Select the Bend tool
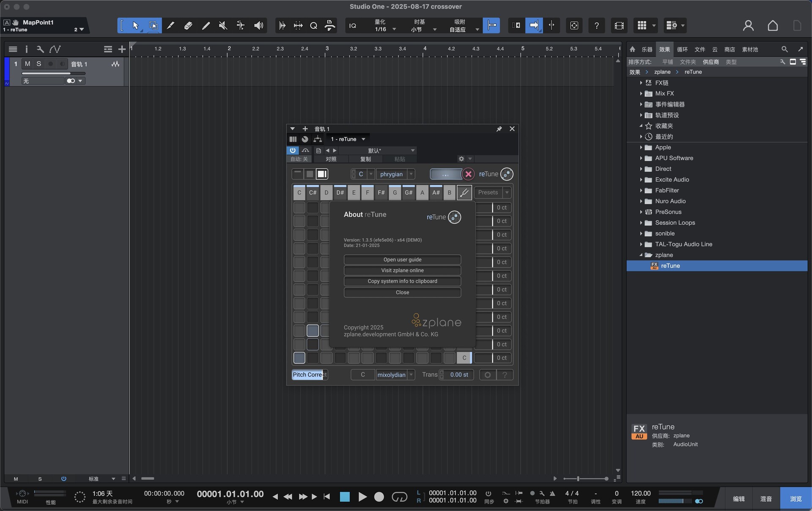 (241, 26)
